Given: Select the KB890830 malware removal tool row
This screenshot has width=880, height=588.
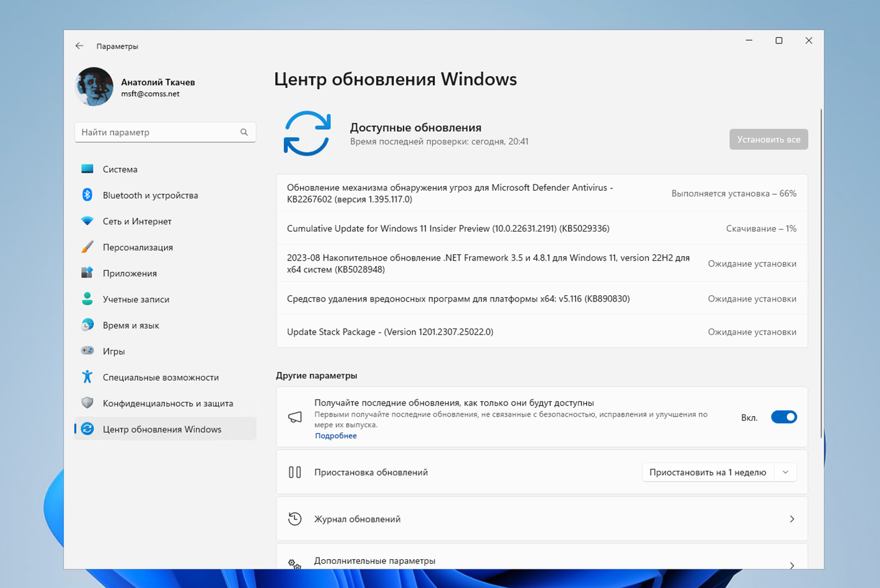Looking at the screenshot, I should tap(541, 299).
